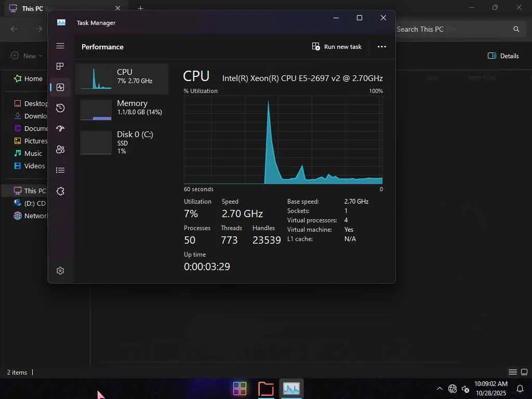Maximize the Task Manager window
The height and width of the screenshot is (399, 532).
360,18
